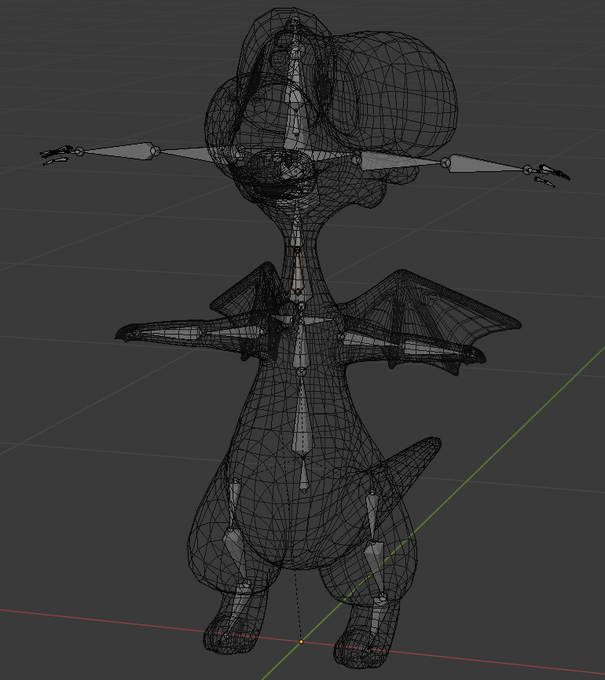Select the screen-right thigh bone
Screen dimensions: 605x680
pos(372,517)
